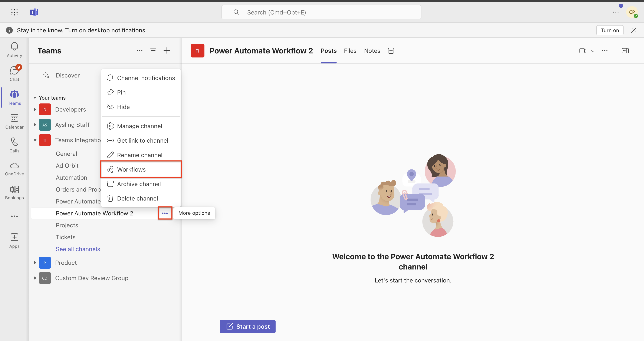Image resolution: width=644 pixels, height=341 pixels.
Task: Open the Automation channel
Action: point(71,178)
